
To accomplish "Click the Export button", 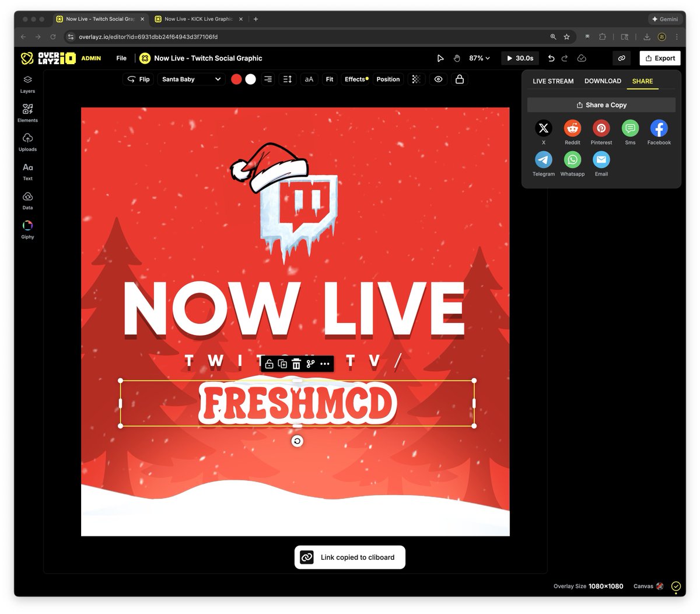I will (660, 58).
